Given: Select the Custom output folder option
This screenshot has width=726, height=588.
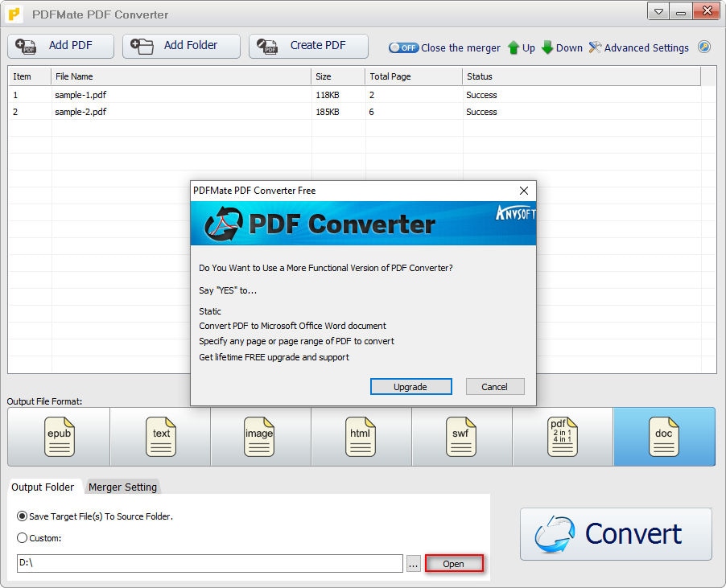Looking at the screenshot, I should 22,537.
